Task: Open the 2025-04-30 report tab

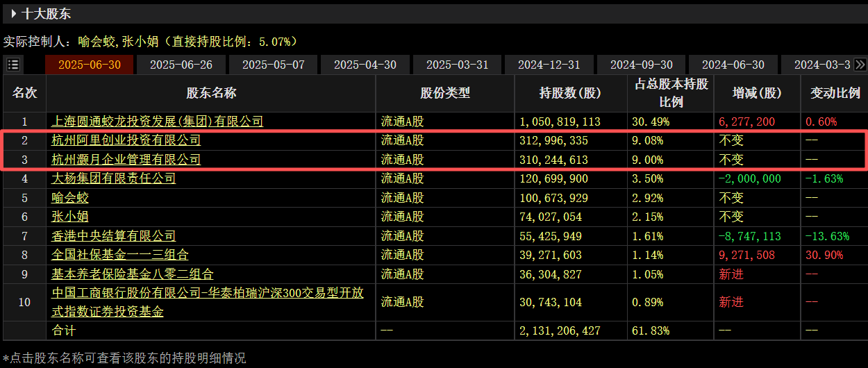Action: pos(365,65)
